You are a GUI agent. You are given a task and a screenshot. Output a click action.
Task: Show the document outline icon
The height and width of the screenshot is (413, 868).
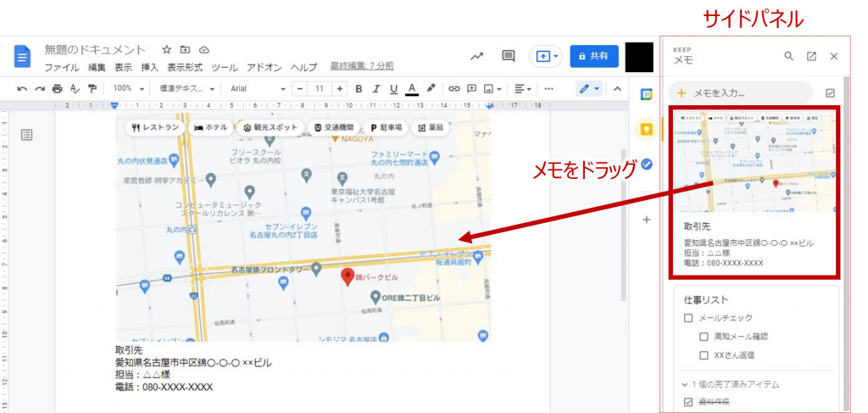pyautogui.click(x=26, y=135)
